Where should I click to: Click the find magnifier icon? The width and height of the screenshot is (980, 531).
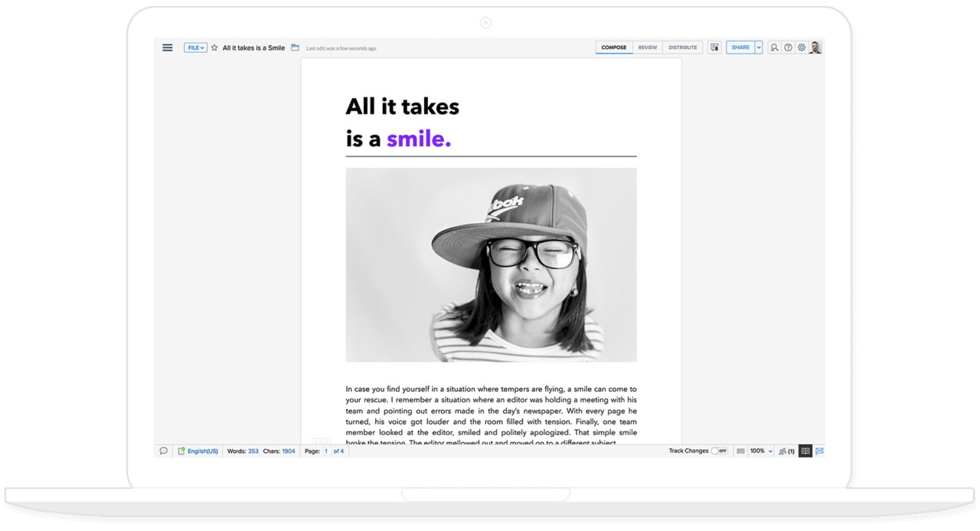coord(774,48)
